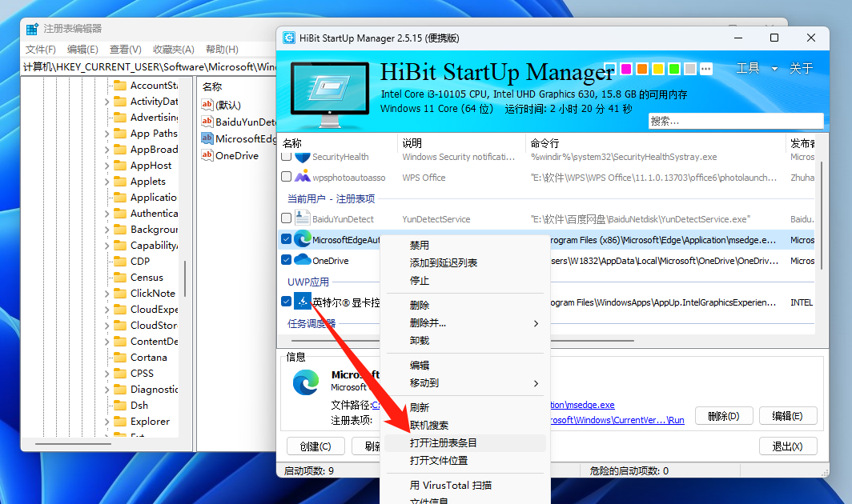This screenshot has width=852, height=504.
Task: Choose 打开注册表条目 in the context menu
Action: point(465,443)
